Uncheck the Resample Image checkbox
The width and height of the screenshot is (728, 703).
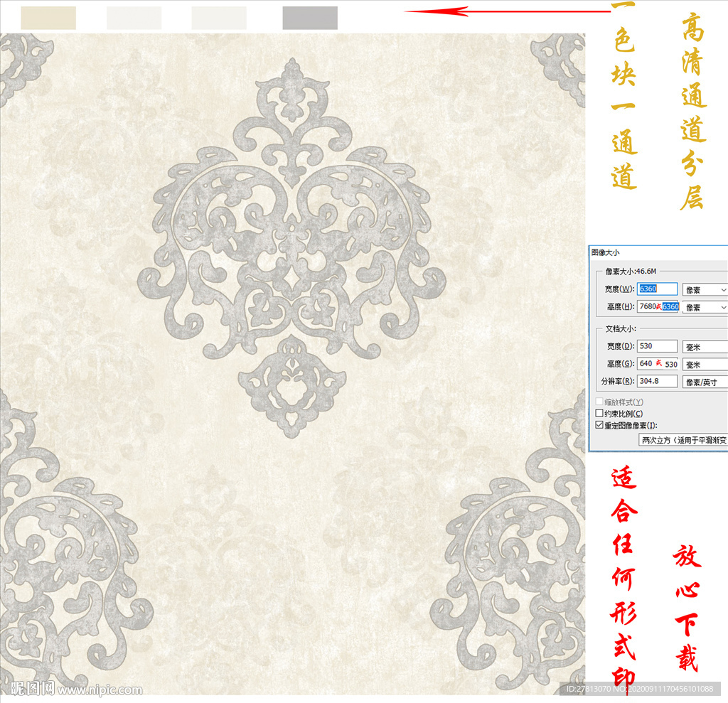tap(599, 425)
